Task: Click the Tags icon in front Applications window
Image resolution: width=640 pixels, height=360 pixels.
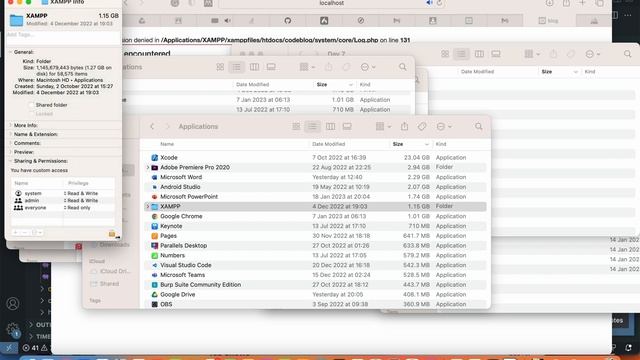Action: click(x=422, y=127)
